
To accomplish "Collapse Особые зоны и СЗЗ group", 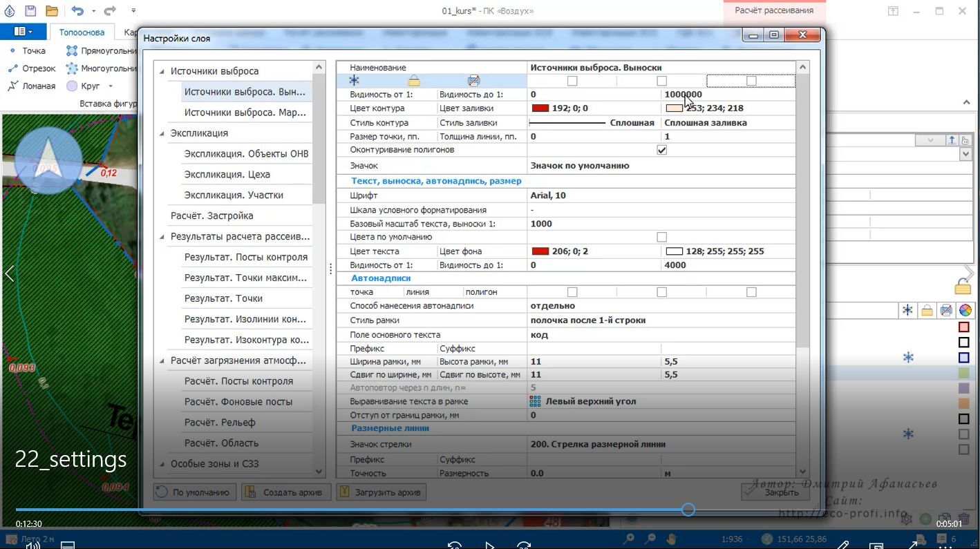I will [x=162, y=464].
